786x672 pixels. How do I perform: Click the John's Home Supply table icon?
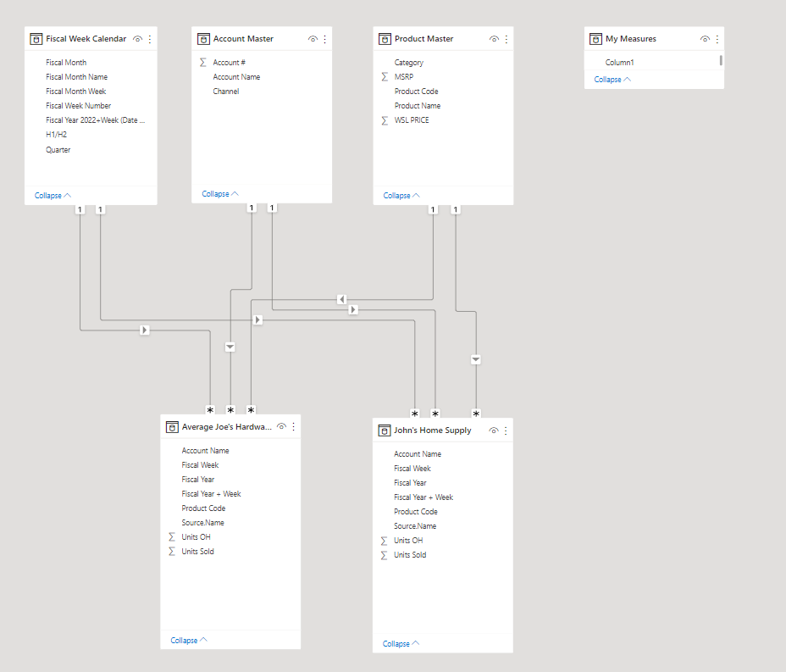click(385, 430)
